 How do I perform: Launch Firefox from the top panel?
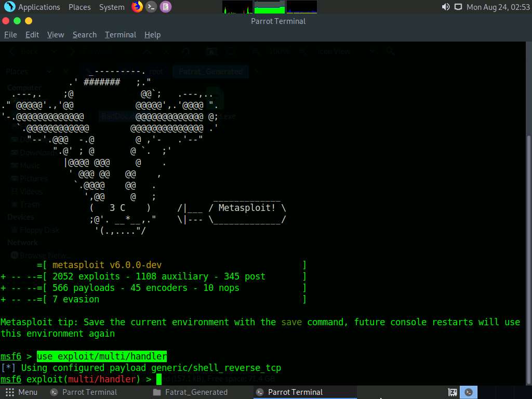pos(137,7)
